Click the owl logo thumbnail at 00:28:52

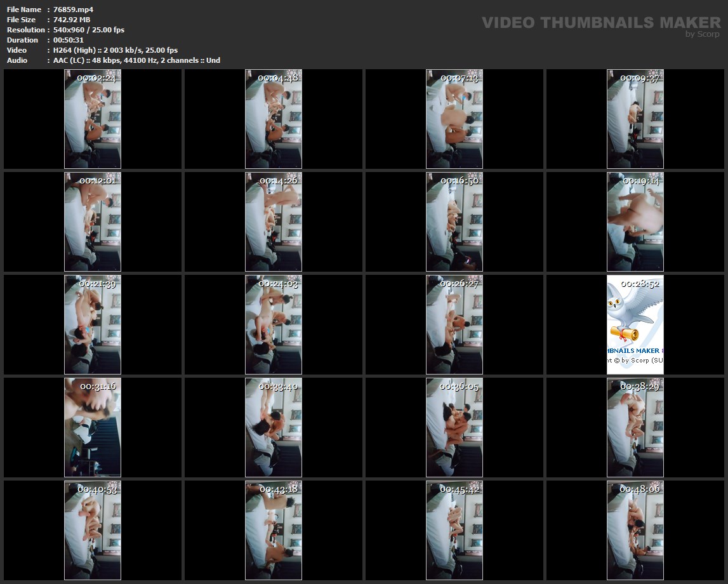click(x=635, y=324)
